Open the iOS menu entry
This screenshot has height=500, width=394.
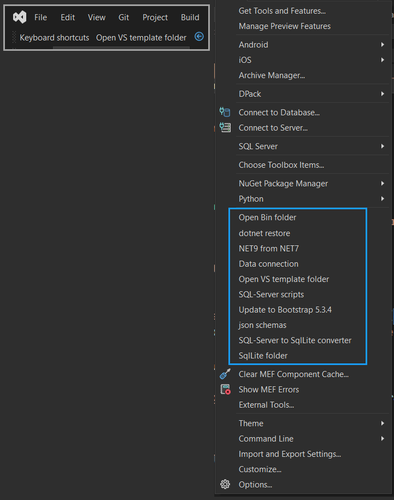pos(245,60)
